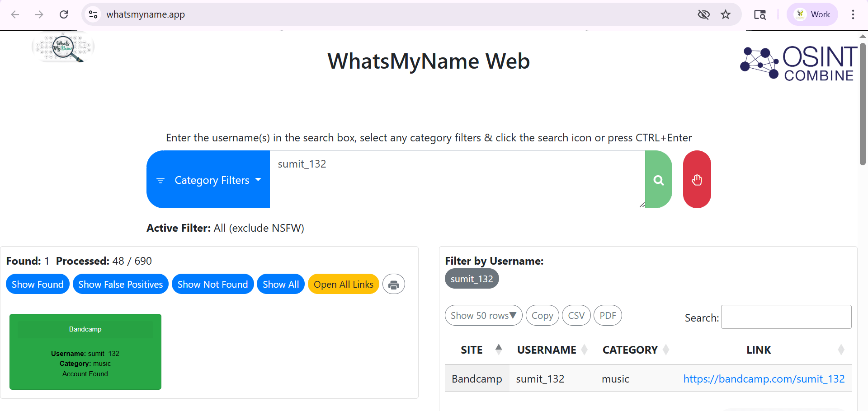This screenshot has height=411, width=868.
Task: Click the Bandcamp cell in the table
Action: (x=477, y=378)
